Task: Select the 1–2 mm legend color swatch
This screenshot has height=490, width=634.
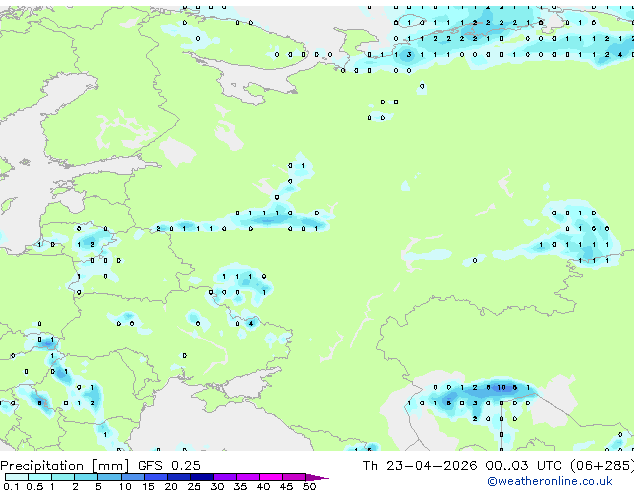Action: (x=63, y=477)
